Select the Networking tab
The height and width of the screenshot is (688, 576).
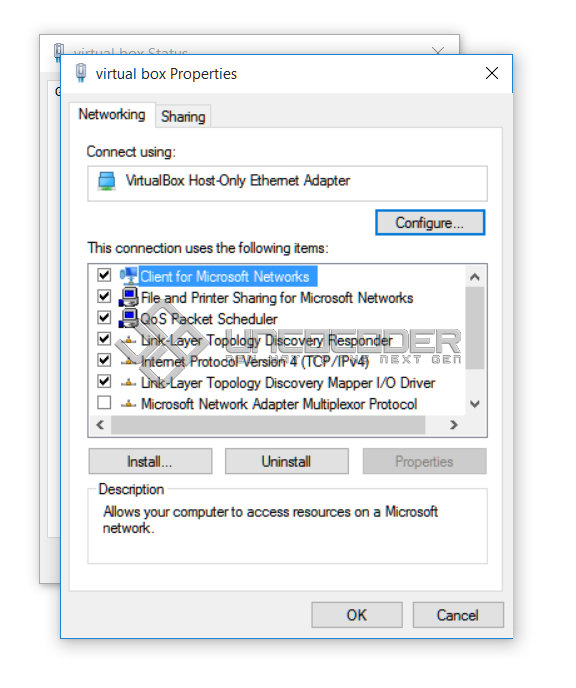pos(112,115)
